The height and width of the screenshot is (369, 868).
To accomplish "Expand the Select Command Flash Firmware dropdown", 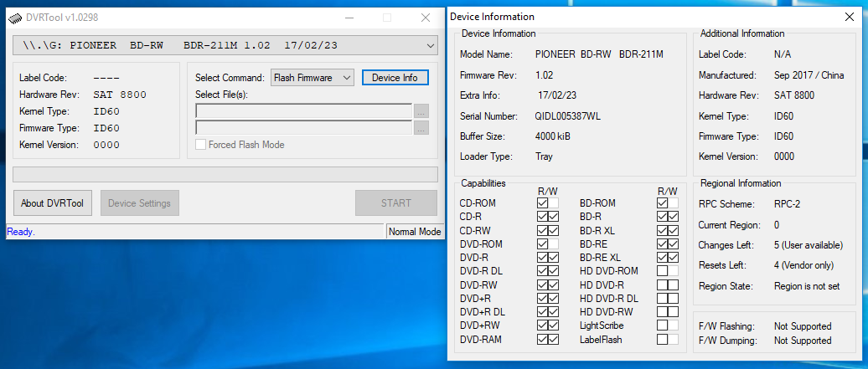I will 313,78.
